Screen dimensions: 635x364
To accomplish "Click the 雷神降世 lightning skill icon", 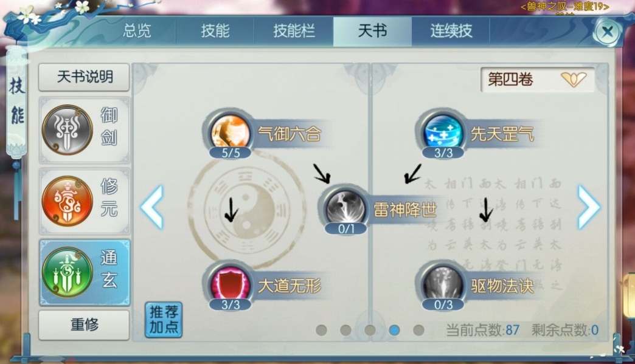I will [x=346, y=208].
